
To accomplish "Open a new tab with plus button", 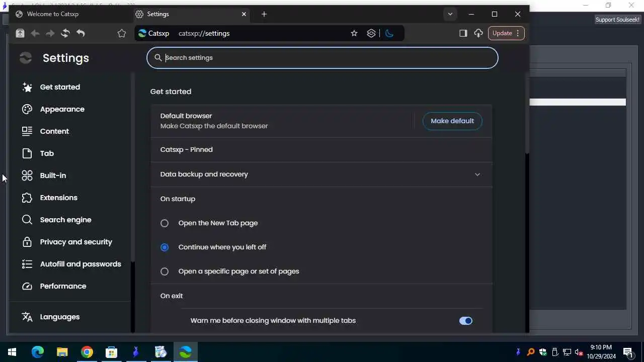I will click(x=264, y=14).
